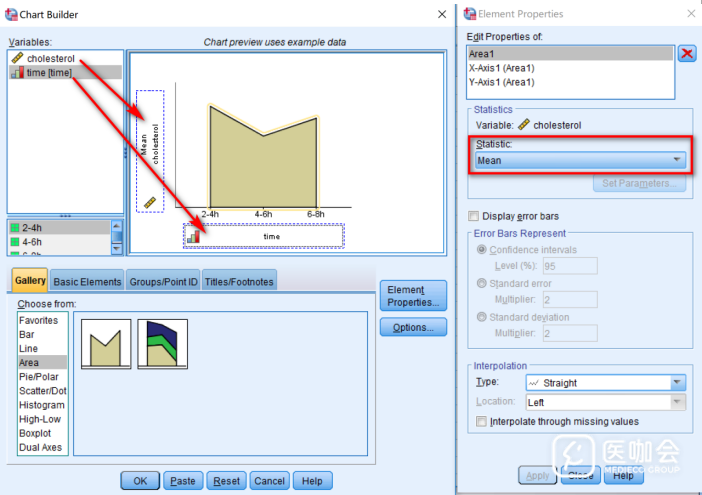Image resolution: width=702 pixels, height=495 pixels.
Task: Toggle Interpolate through missing values
Action: click(484, 422)
